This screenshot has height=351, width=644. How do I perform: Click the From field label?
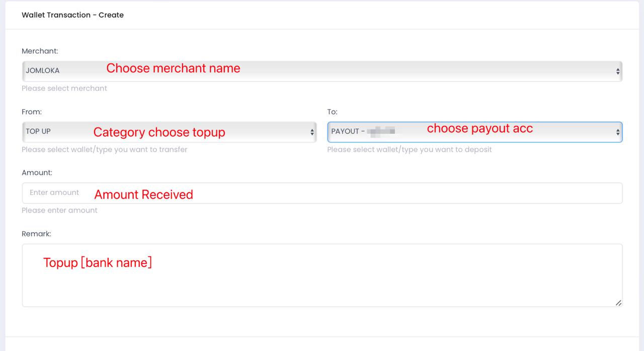tap(32, 111)
